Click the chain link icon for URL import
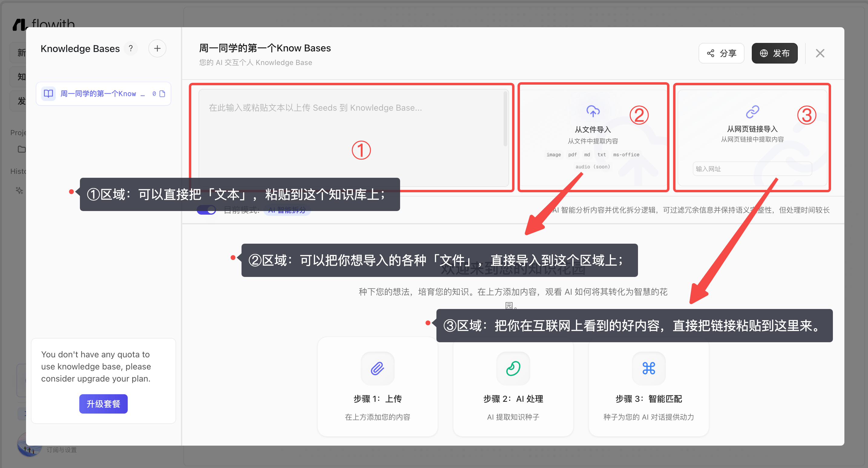The image size is (868, 468). click(x=752, y=112)
